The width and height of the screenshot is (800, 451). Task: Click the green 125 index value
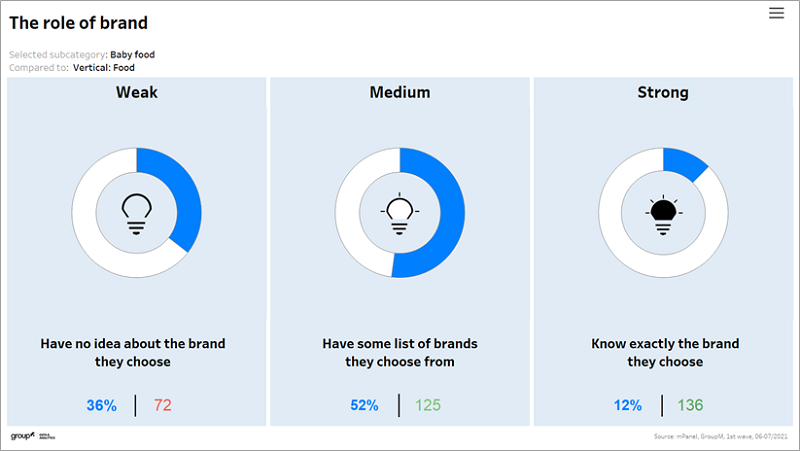click(x=427, y=405)
